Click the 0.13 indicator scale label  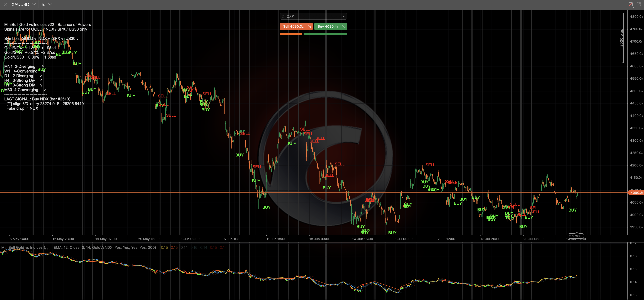(633, 295)
